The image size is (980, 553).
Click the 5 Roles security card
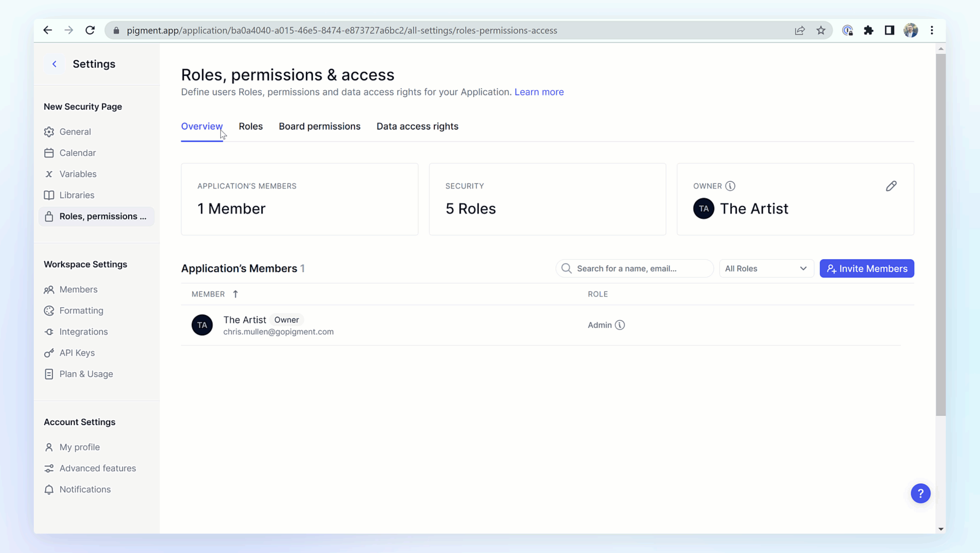[x=547, y=199]
